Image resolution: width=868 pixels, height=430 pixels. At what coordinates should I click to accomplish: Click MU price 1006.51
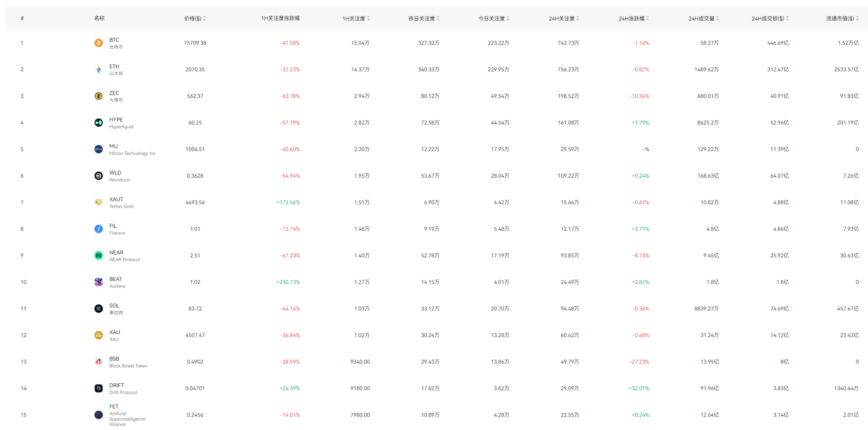[195, 149]
